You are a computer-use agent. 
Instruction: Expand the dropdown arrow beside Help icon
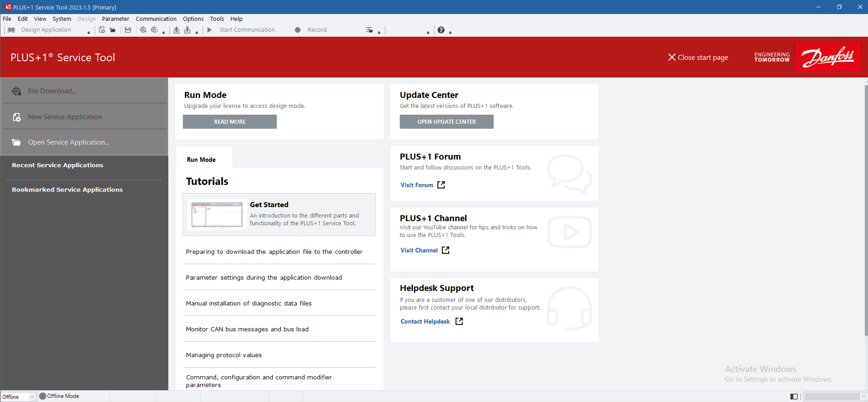pos(450,33)
